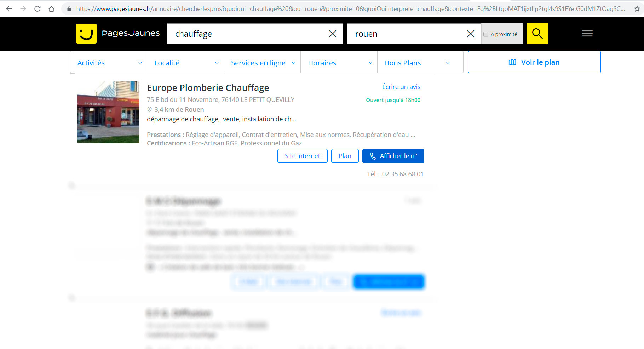Screen dimensions: 644x349
Task: Click the browser back arrow
Action: pos(9,9)
